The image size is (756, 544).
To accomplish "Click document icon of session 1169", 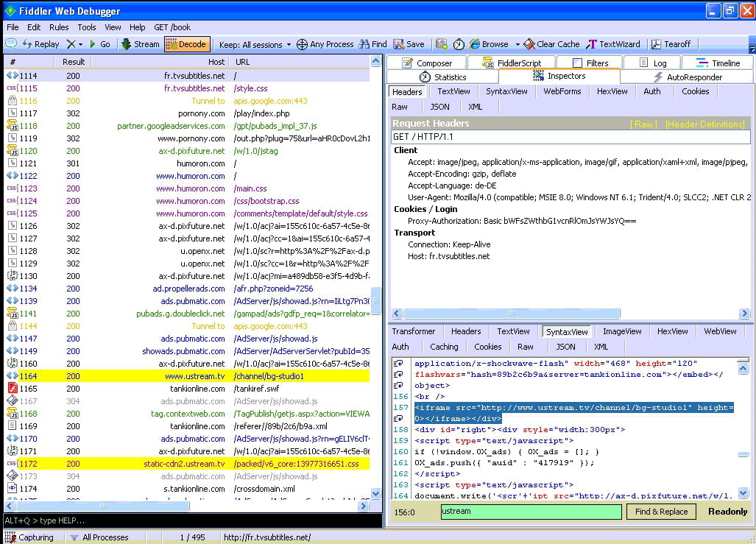I will click(x=12, y=425).
